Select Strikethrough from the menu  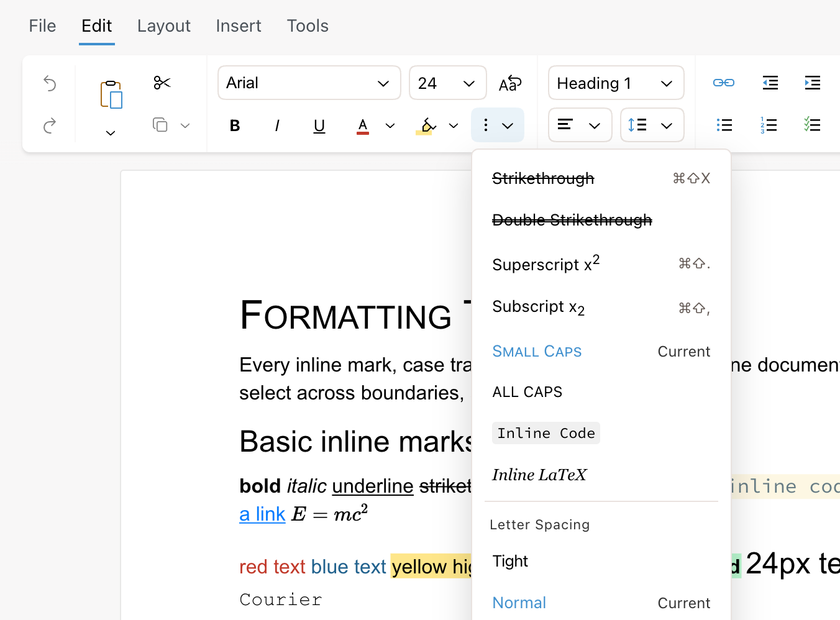pyautogui.click(x=601, y=178)
